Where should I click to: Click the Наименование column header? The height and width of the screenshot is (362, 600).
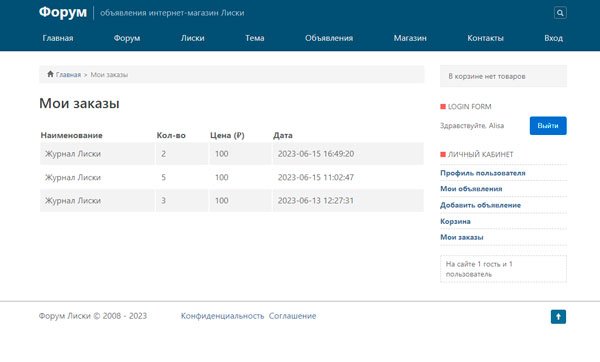click(x=72, y=135)
